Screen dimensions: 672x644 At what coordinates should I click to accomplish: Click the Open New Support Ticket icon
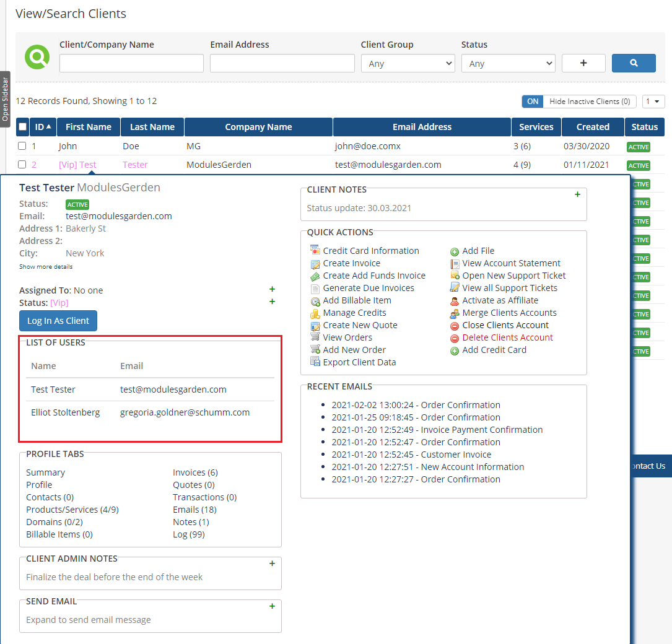pos(454,276)
